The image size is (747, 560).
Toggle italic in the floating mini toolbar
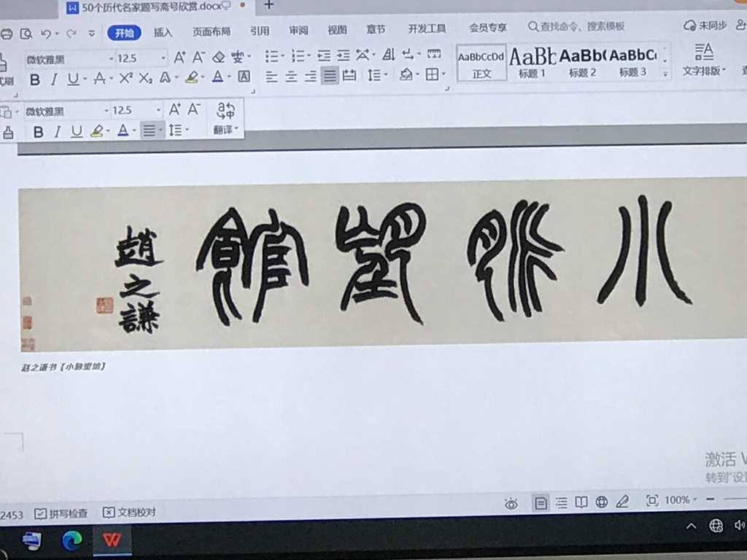(58, 132)
